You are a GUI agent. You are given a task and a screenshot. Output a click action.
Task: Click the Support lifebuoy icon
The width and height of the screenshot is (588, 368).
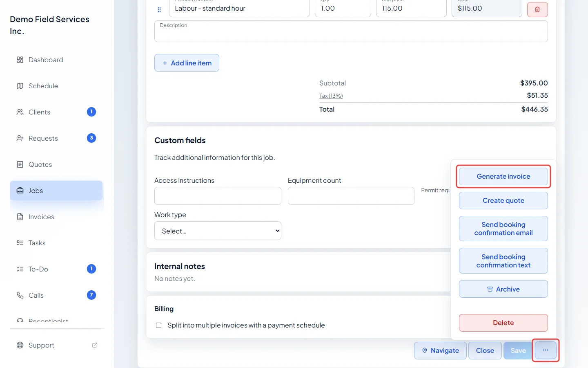[20, 345]
